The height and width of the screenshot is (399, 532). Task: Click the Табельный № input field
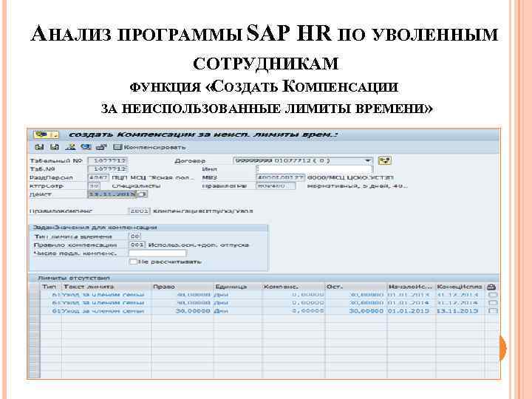pyautogui.click(x=108, y=160)
